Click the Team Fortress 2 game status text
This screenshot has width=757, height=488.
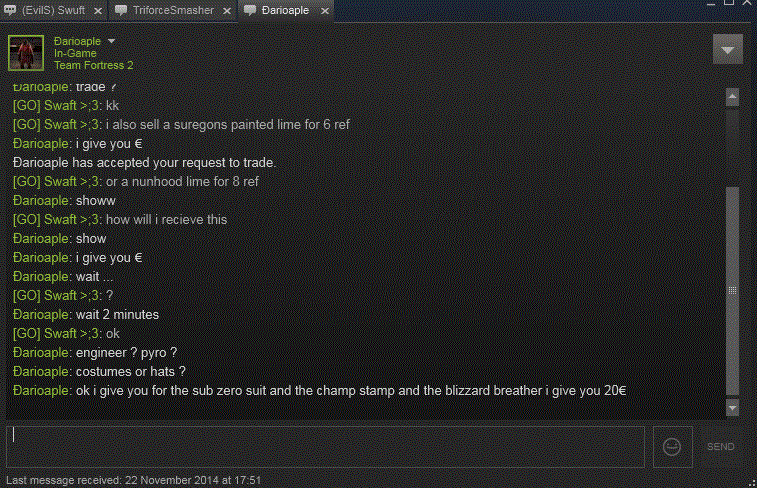[93, 65]
